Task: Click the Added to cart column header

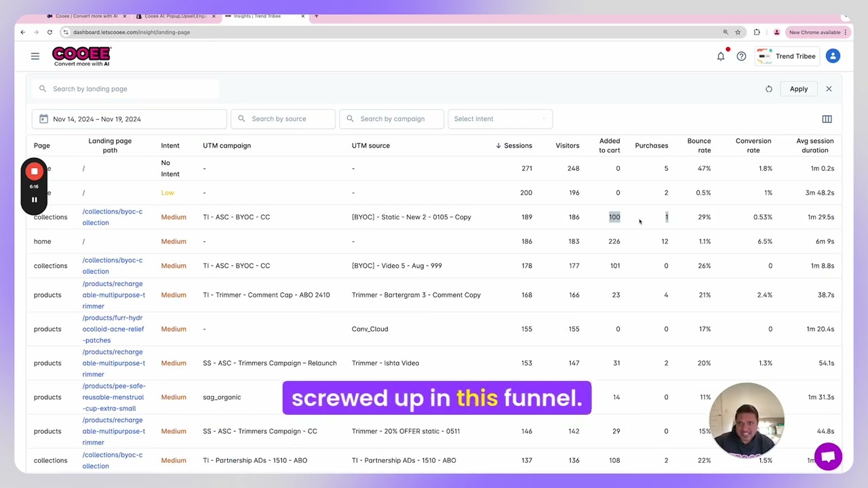Action: click(x=610, y=146)
